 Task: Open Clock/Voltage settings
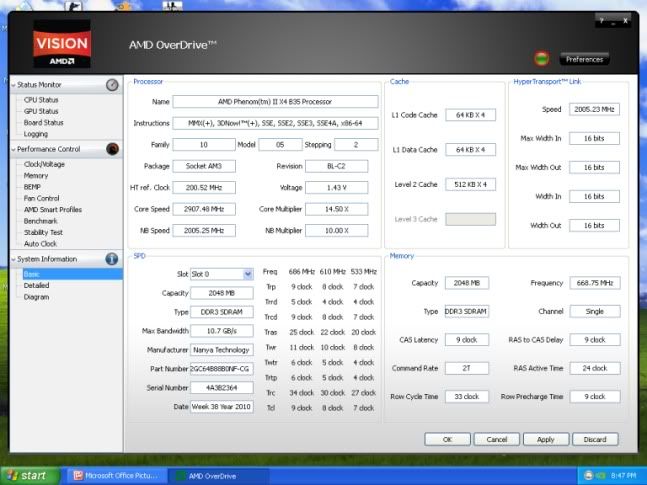(44, 164)
